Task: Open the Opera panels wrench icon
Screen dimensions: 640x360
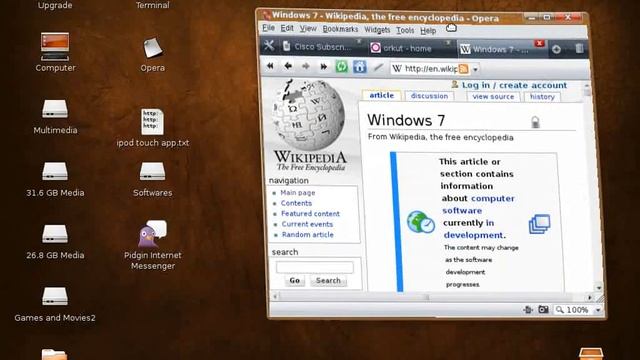Action: coord(269,46)
